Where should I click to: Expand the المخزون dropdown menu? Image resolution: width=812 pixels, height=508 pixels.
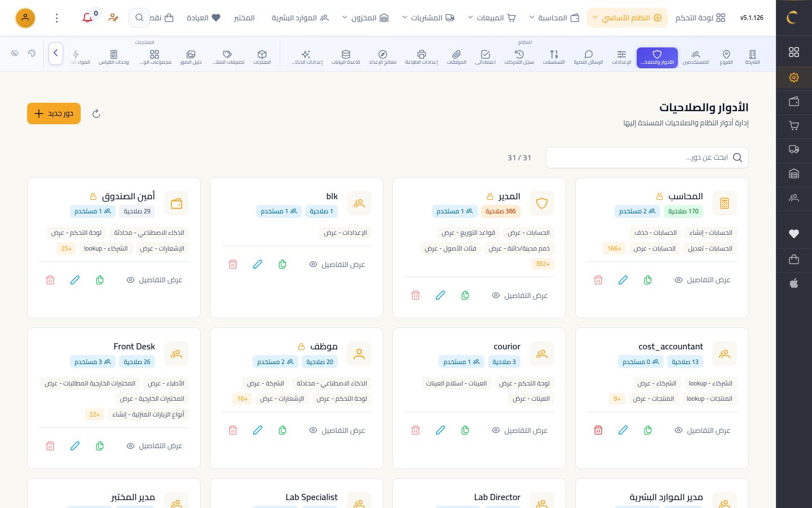365,18
